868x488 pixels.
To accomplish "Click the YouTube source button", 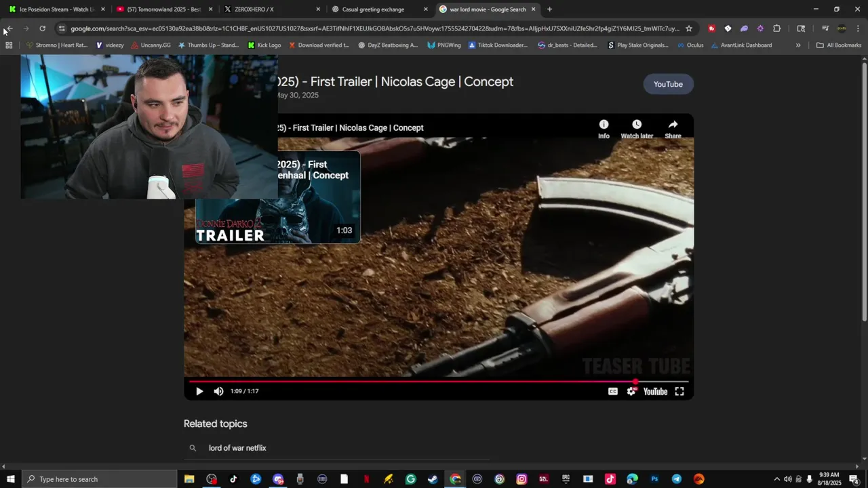I will point(668,84).
